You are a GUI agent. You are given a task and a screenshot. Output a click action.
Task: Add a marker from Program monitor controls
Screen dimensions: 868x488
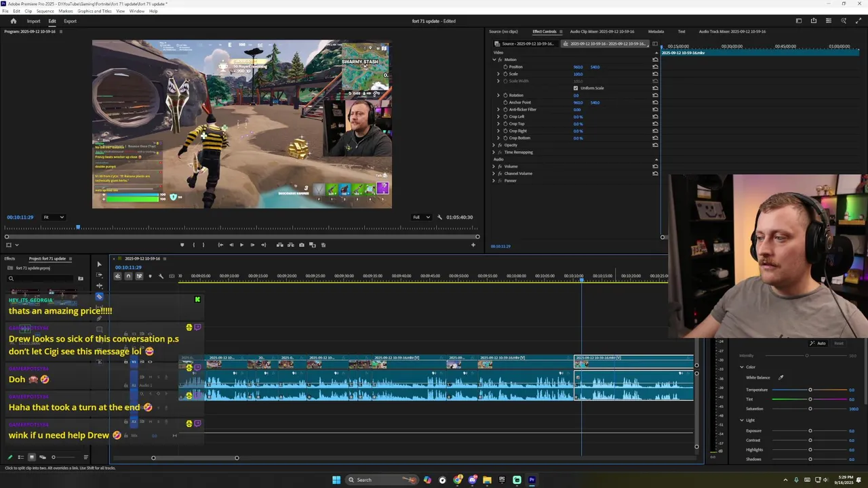(182, 245)
